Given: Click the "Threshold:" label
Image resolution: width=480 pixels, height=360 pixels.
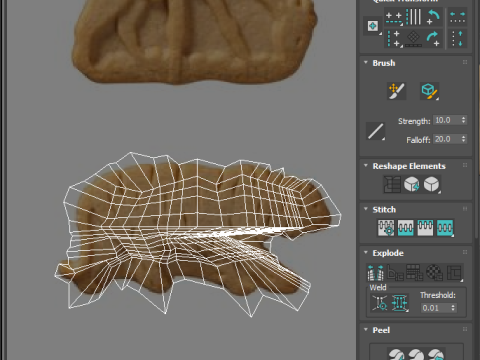Looking at the screenshot, I should tap(437, 295).
